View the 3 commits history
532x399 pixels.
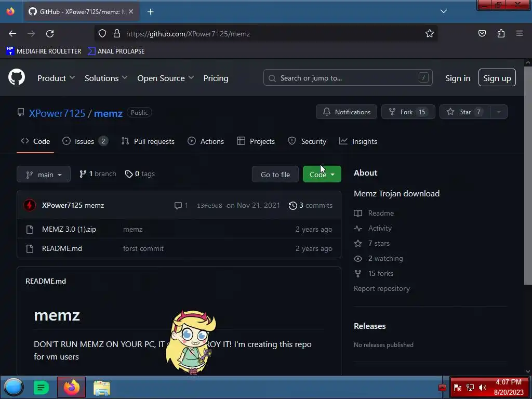311,206
